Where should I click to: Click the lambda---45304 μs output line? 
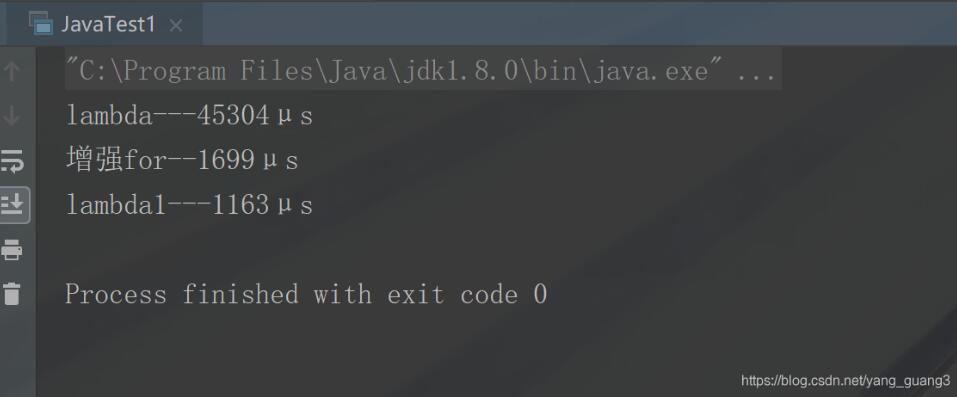(189, 115)
